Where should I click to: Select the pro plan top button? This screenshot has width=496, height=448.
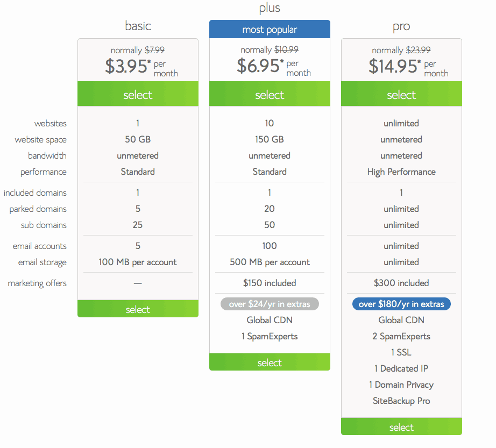(401, 94)
